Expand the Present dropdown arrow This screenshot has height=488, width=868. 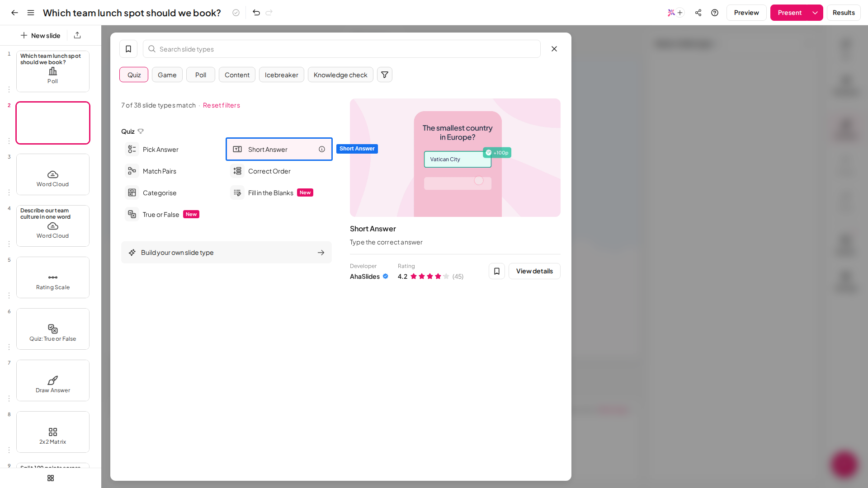(815, 13)
